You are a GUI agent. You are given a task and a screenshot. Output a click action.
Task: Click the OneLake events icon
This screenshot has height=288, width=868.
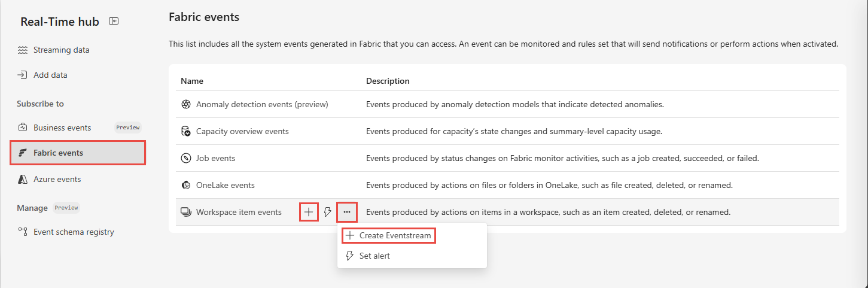click(185, 185)
